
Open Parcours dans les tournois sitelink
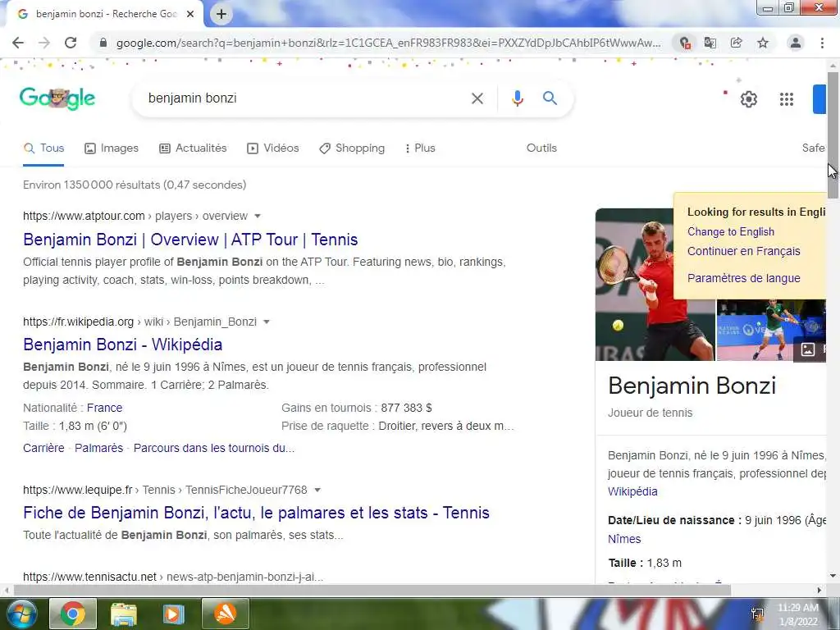pyautogui.click(x=214, y=449)
